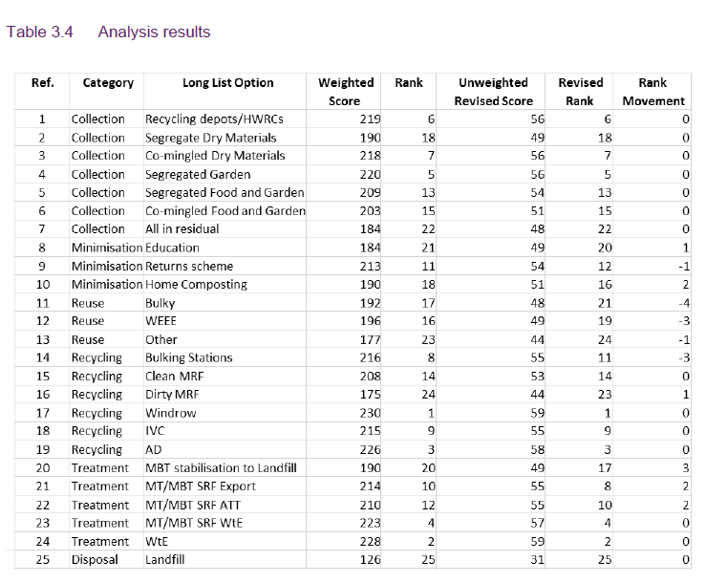
Task: Click the "Recycling depots/HWRCs" cell
Action: 214,119
